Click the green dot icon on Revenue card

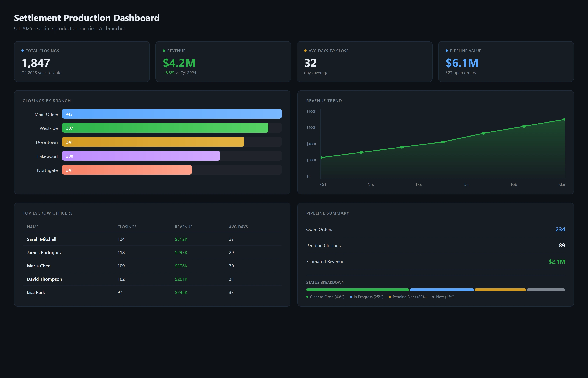click(164, 51)
